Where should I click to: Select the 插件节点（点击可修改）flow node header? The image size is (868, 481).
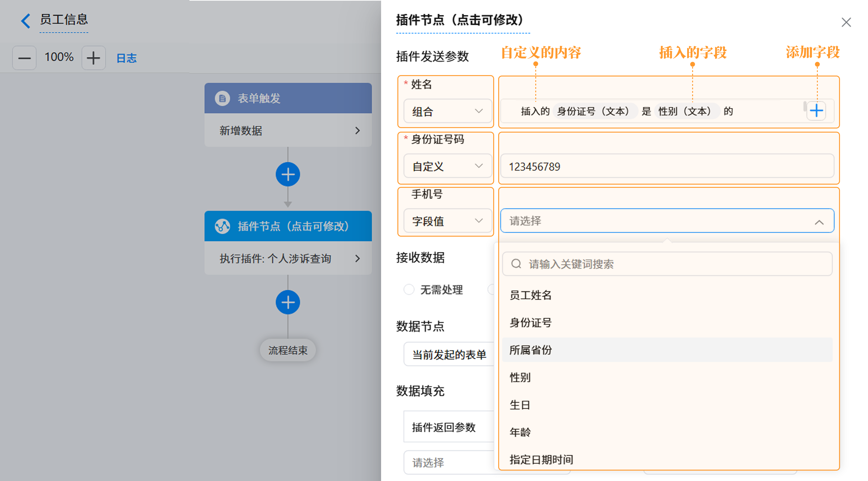coord(288,226)
